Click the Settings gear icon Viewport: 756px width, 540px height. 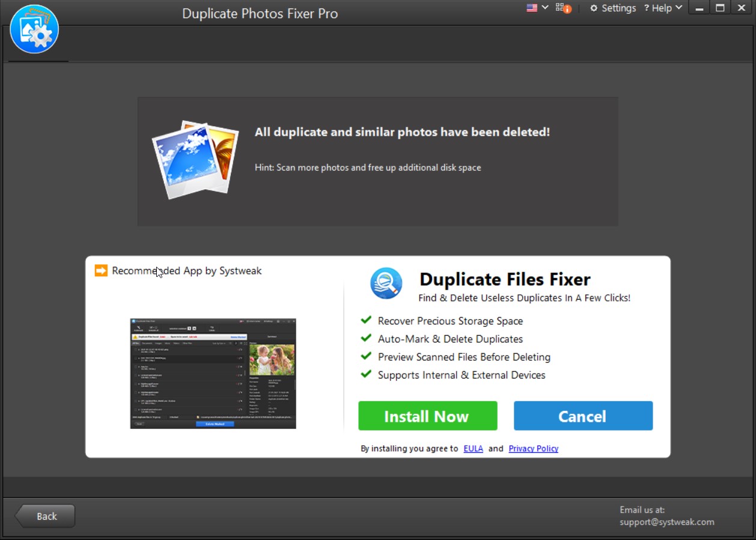[594, 8]
